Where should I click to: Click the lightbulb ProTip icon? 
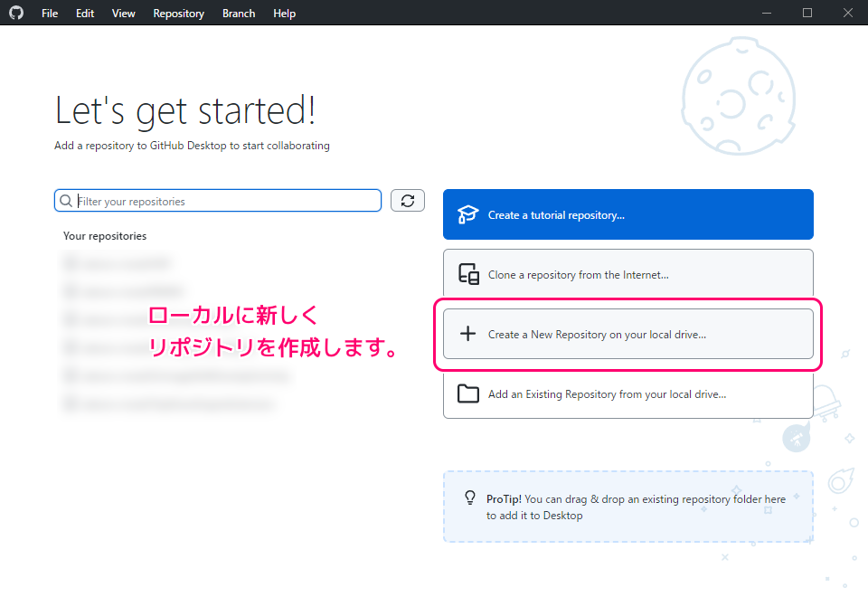470,497
